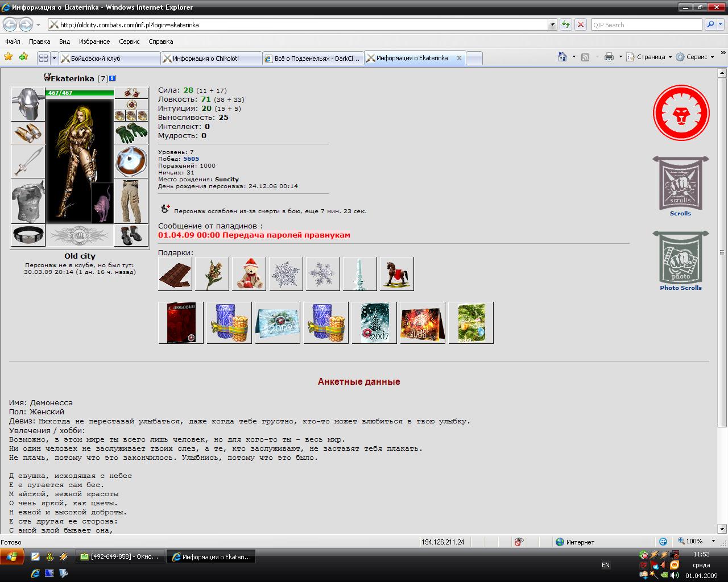Click the 5605 wins count link
Viewport: 728px width, 582px height.
coord(191,159)
